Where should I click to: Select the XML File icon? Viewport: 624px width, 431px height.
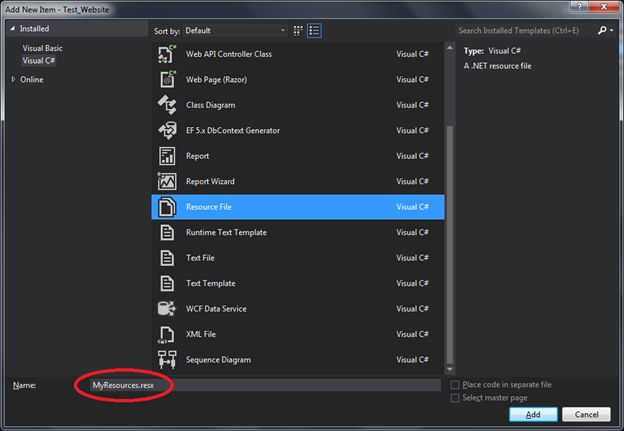point(167,334)
